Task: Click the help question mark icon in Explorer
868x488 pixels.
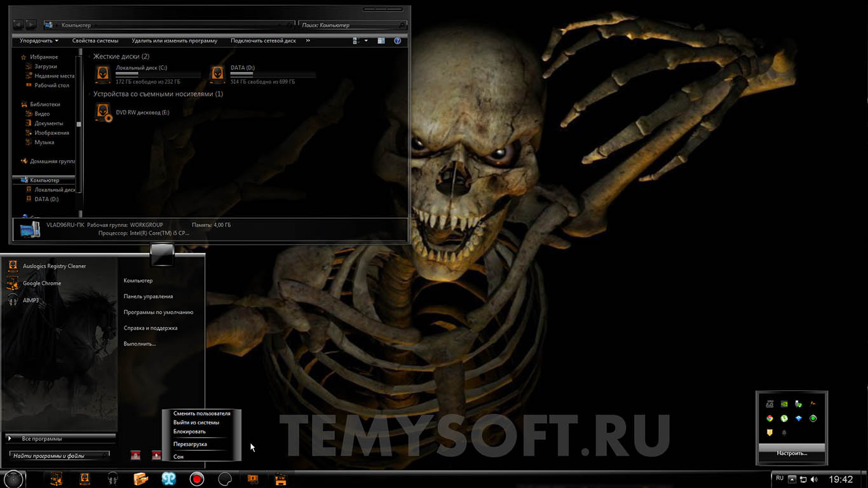Action: tap(398, 41)
